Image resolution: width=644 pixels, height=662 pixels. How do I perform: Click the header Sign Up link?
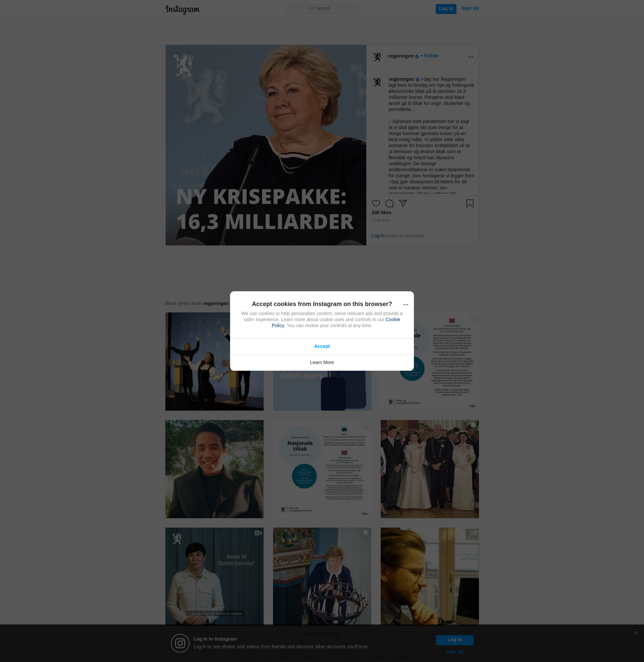coord(470,8)
